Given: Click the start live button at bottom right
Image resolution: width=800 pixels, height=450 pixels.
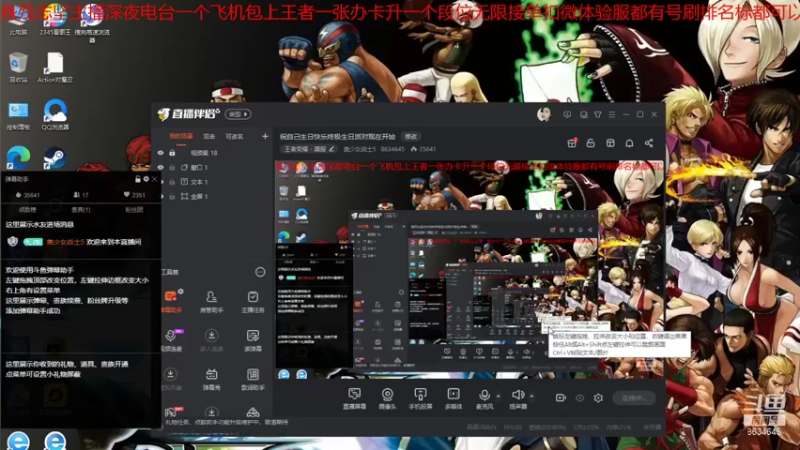Looking at the screenshot, I should tap(634, 397).
